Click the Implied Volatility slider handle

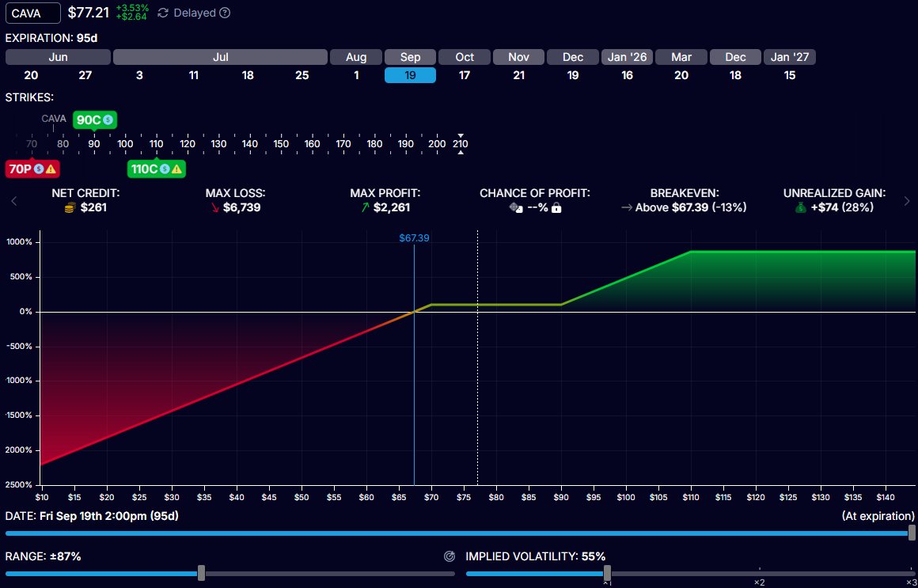[x=606, y=573]
